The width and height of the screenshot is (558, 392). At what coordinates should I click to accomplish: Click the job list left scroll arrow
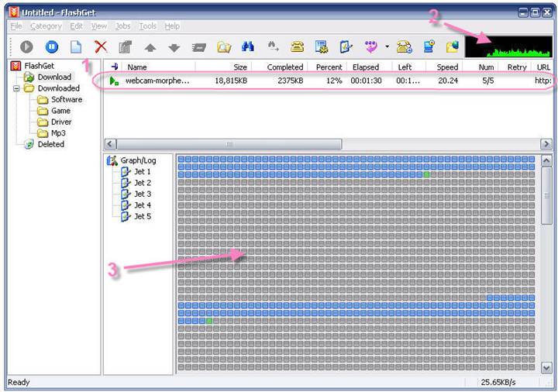[x=110, y=144]
